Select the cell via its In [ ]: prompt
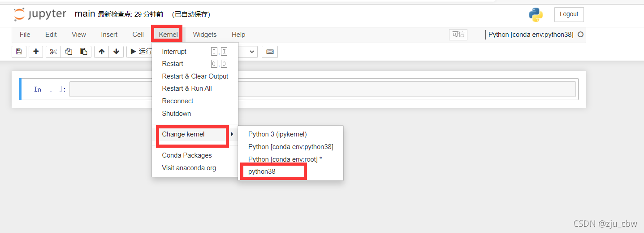This screenshot has width=644, height=233. coord(50,89)
